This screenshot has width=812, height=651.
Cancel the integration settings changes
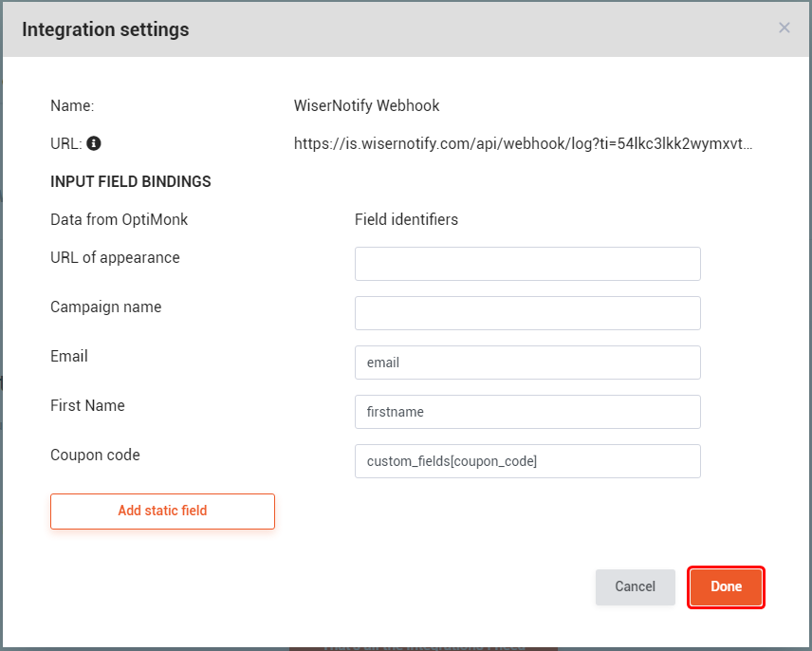click(x=635, y=586)
